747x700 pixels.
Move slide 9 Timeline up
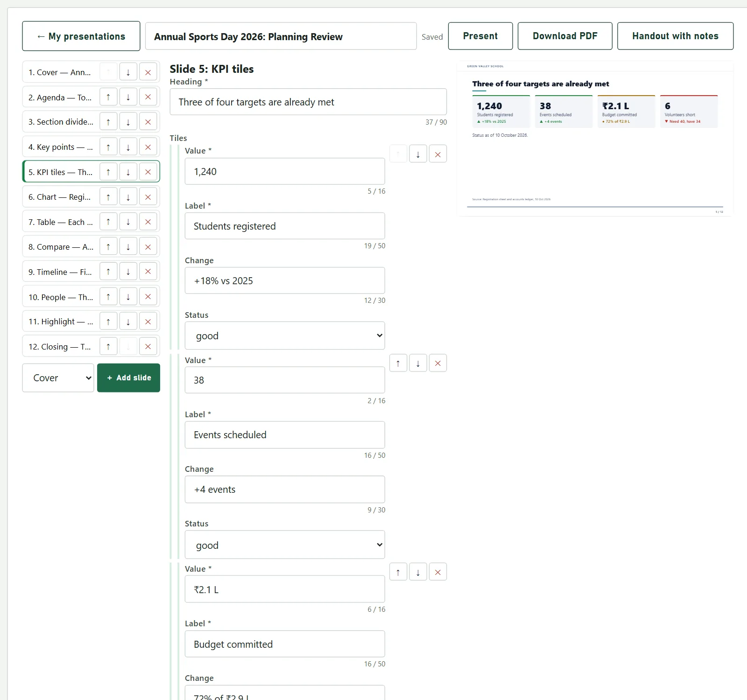click(x=108, y=272)
